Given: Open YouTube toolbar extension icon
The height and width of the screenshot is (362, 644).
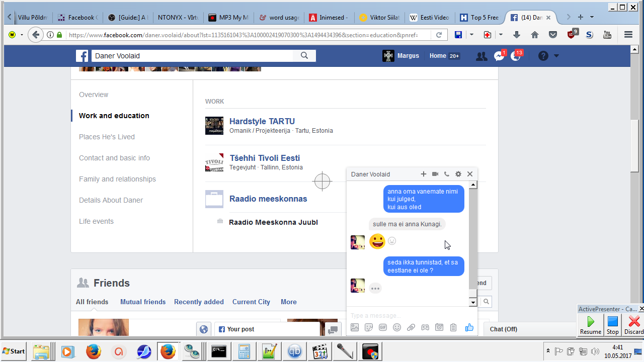Looking at the screenshot, I should click(607, 35).
